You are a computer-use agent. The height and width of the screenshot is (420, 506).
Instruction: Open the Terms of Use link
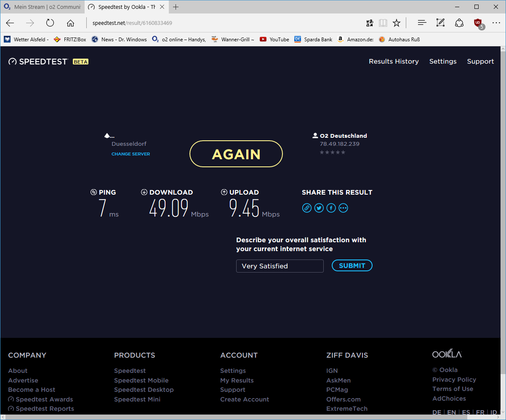point(453,389)
